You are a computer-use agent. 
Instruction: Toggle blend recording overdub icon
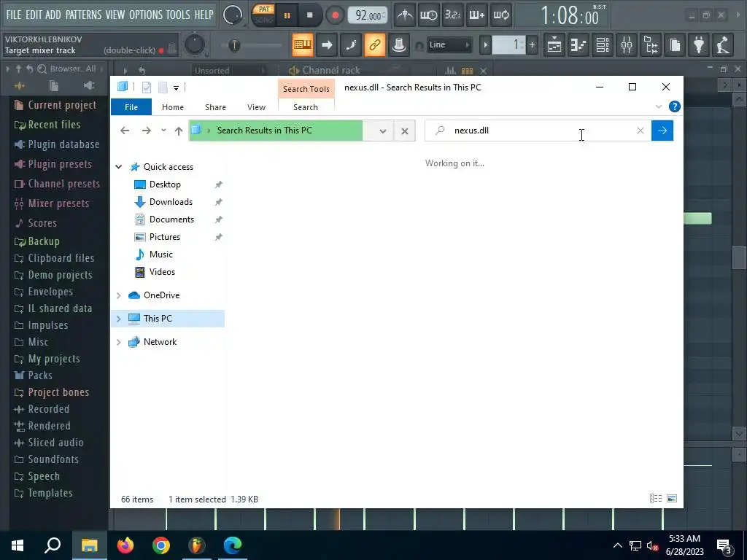(x=477, y=15)
